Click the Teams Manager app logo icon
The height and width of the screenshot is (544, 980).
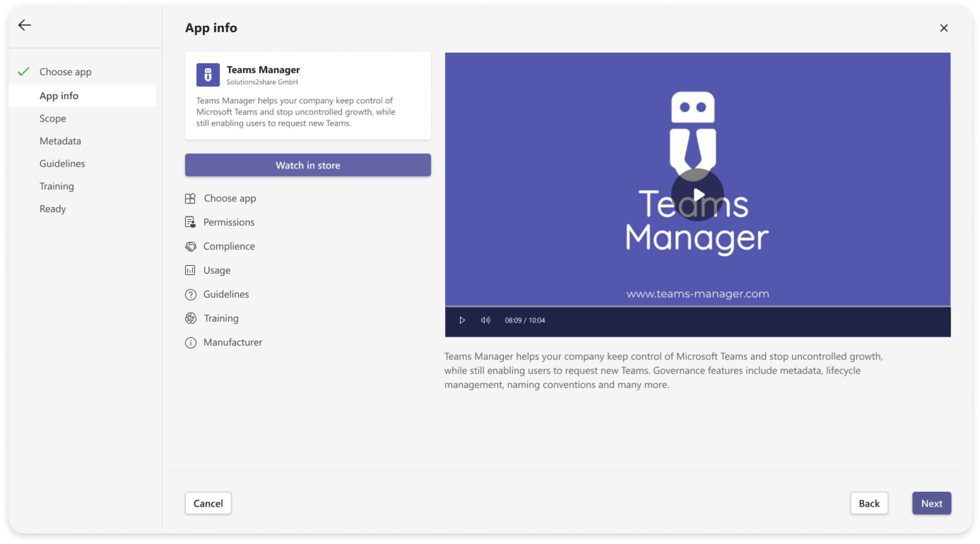coord(208,75)
